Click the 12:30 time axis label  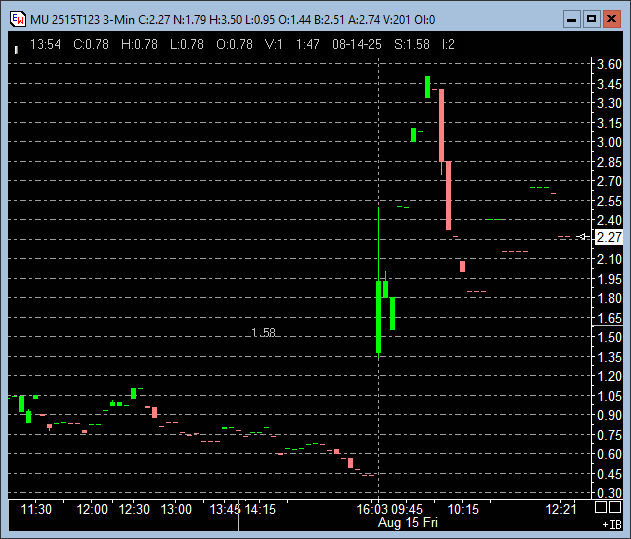[134, 509]
